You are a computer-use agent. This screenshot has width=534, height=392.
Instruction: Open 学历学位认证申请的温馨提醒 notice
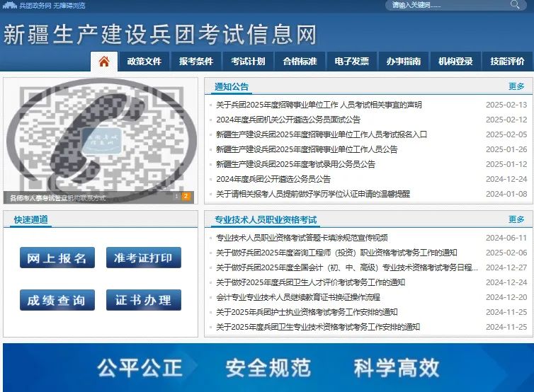coord(313,194)
